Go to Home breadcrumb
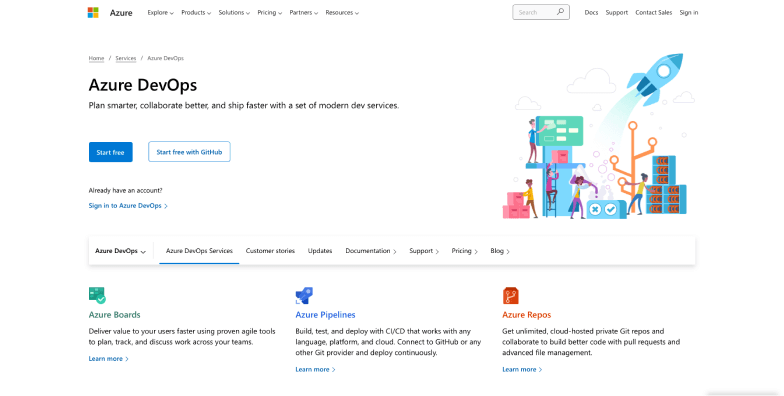 96,58
